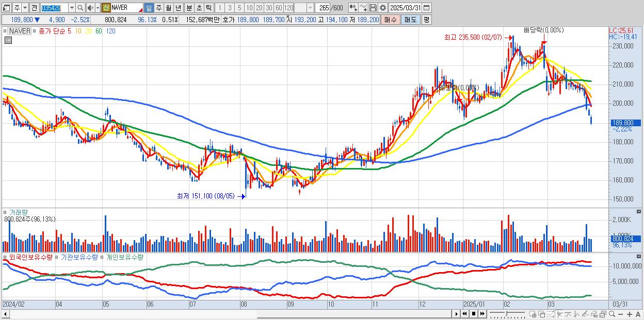Zoom in chart with the plus icon
The image size is (644, 320).
pyautogui.click(x=629, y=314)
